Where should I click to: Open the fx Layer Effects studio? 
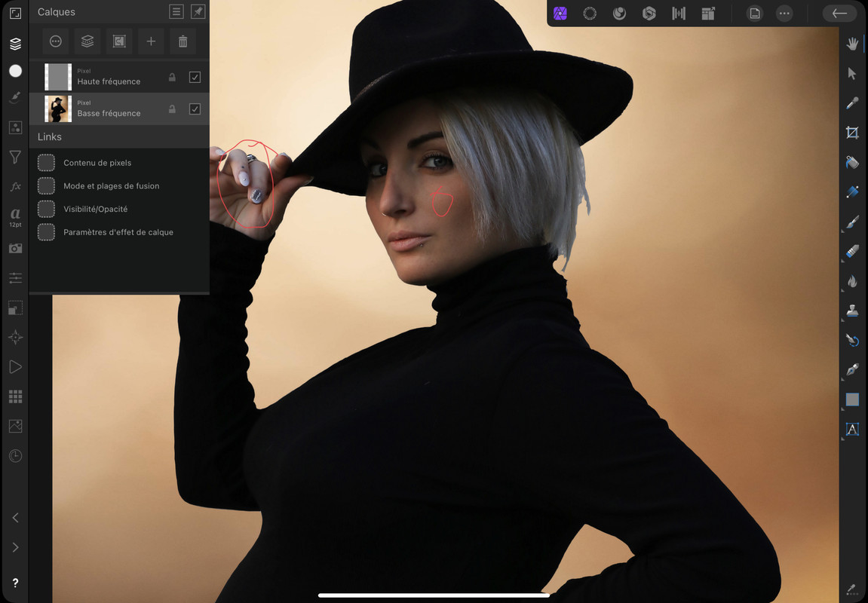[16, 186]
